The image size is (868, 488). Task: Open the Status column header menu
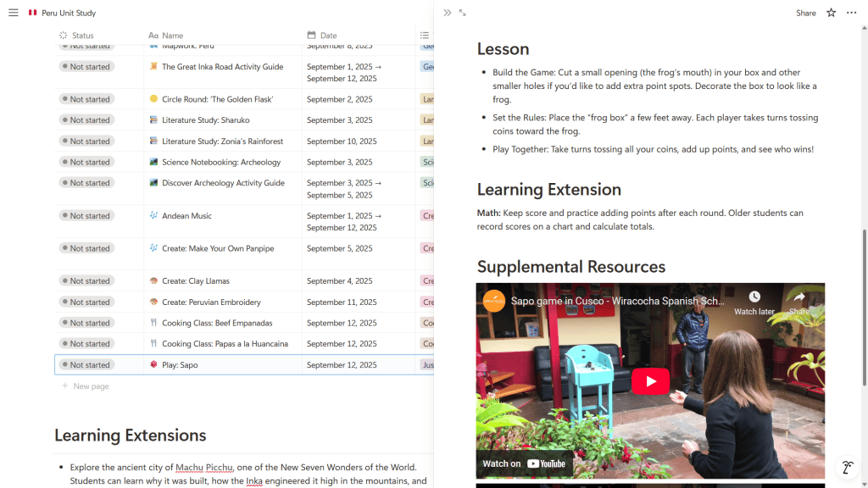82,36
